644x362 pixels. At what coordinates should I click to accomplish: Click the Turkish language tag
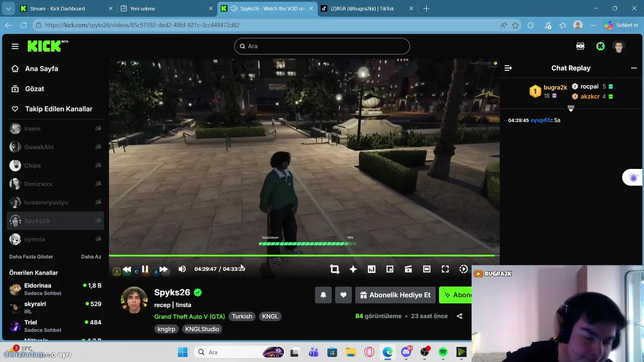[x=242, y=316]
